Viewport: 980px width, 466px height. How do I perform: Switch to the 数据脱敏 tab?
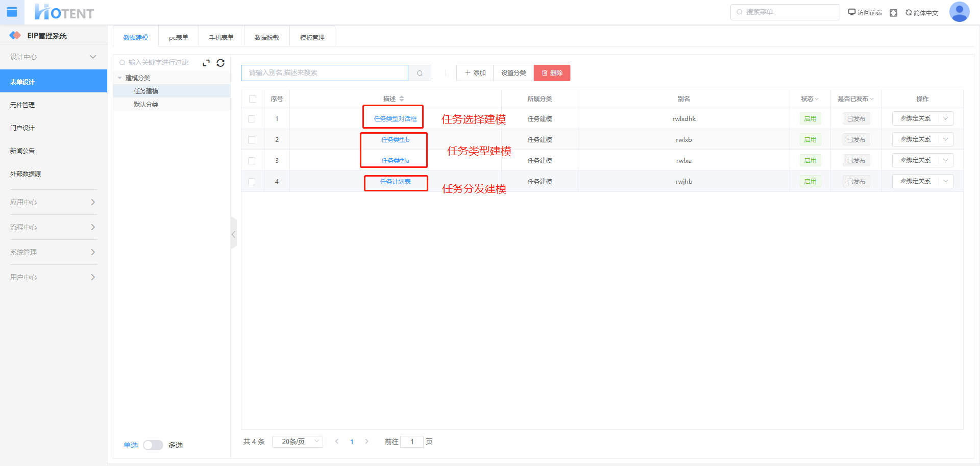(x=267, y=37)
